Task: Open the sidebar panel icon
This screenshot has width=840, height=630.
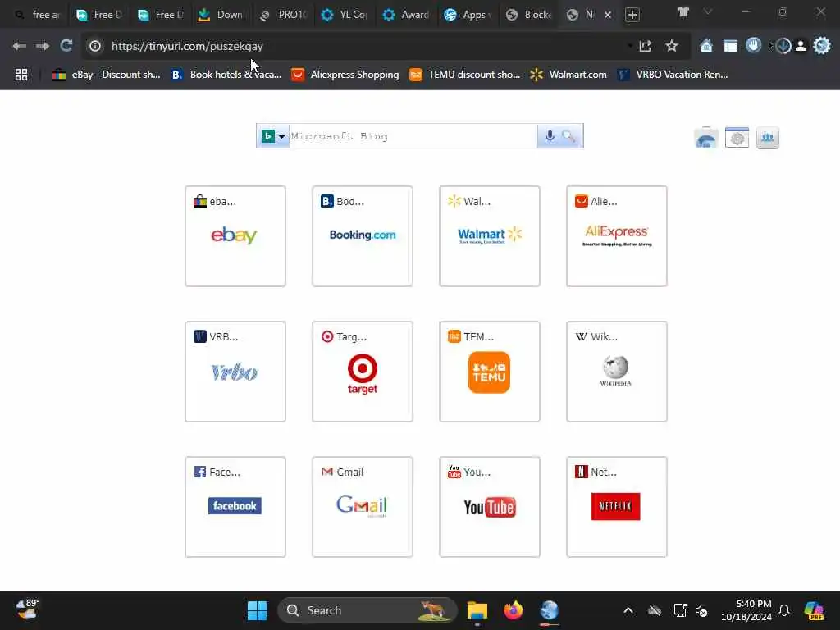Action: point(730,46)
